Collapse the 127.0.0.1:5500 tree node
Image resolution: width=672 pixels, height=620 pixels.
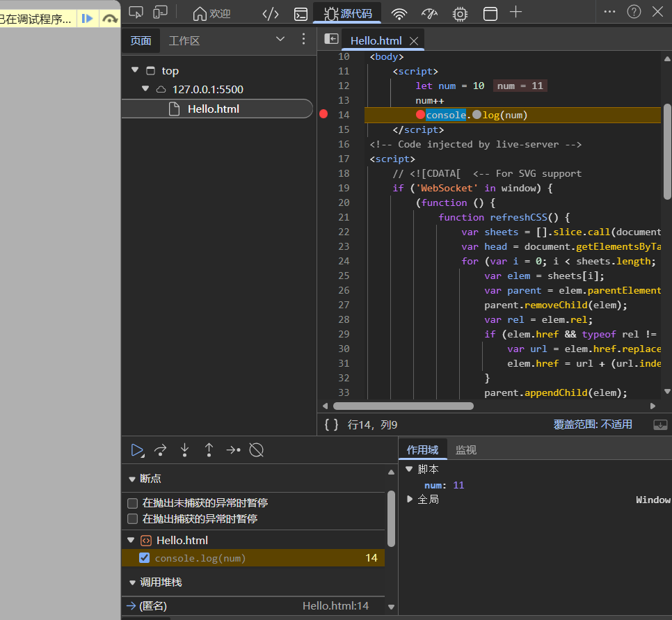[145, 89]
